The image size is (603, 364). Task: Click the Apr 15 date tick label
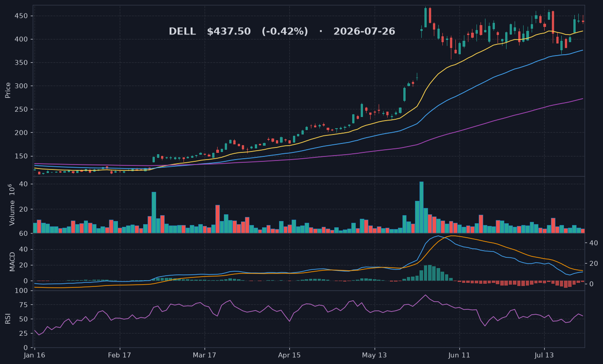coord(289,355)
